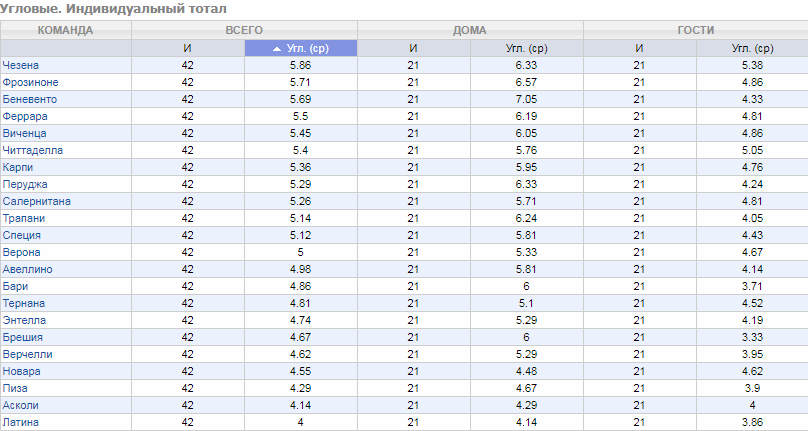Click the Энтелла team name

[24, 320]
